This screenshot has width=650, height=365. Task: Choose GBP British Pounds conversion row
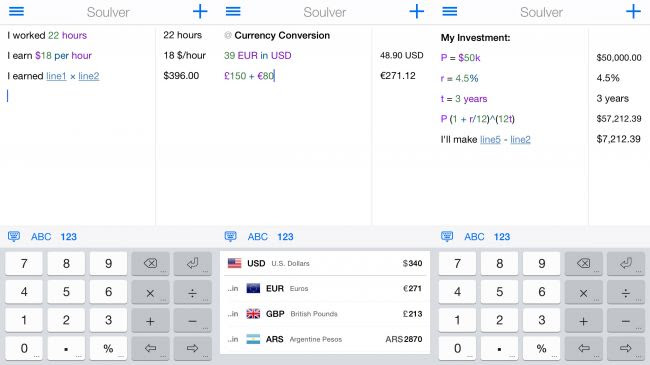click(x=325, y=314)
